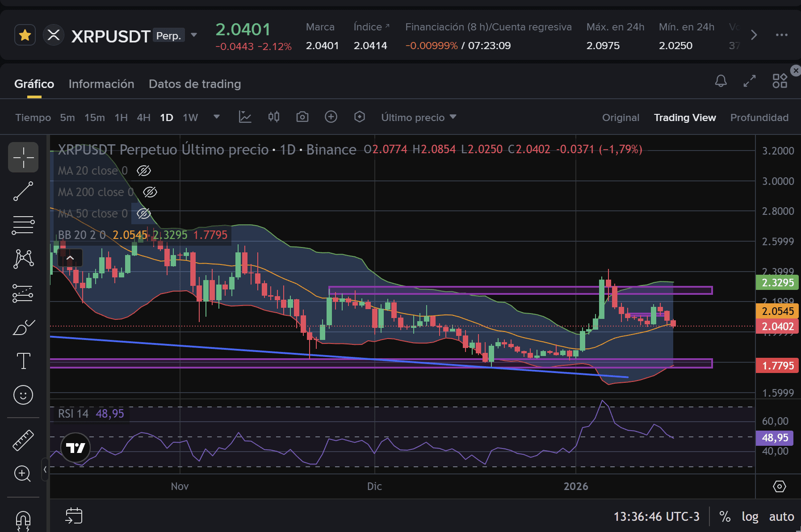Viewport: 801px width, 532px height.
Task: Select the ruler measure tool
Action: coord(23,440)
